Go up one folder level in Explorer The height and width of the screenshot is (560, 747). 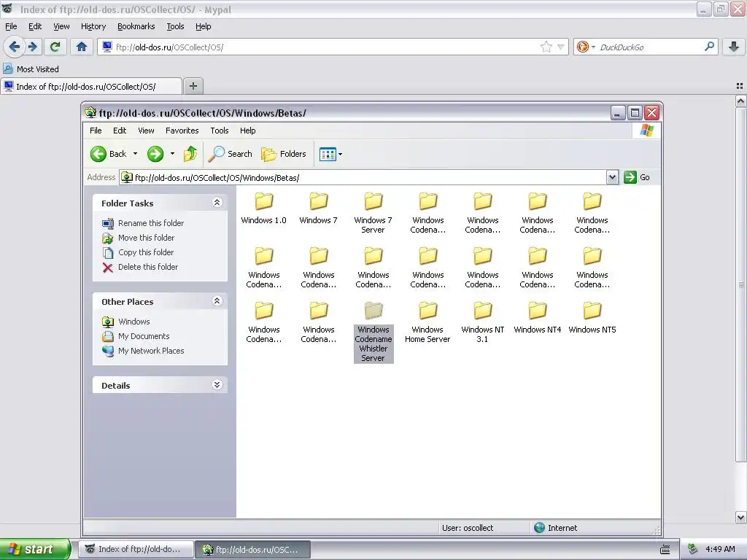tap(190, 154)
